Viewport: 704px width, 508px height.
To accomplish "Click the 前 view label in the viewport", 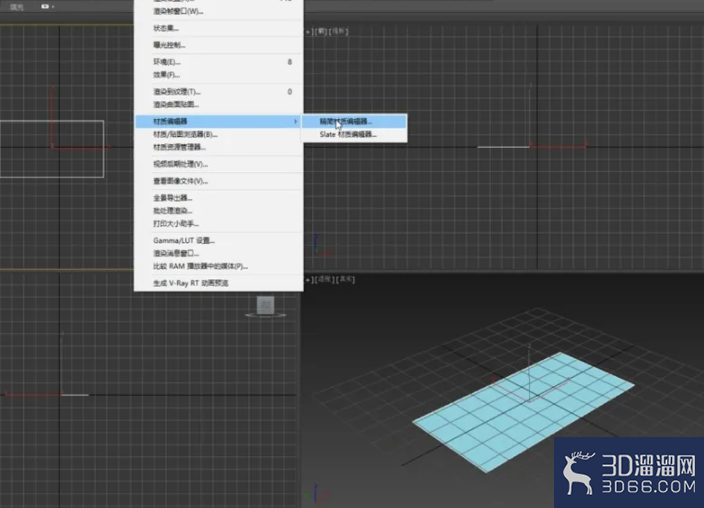I will point(321,31).
